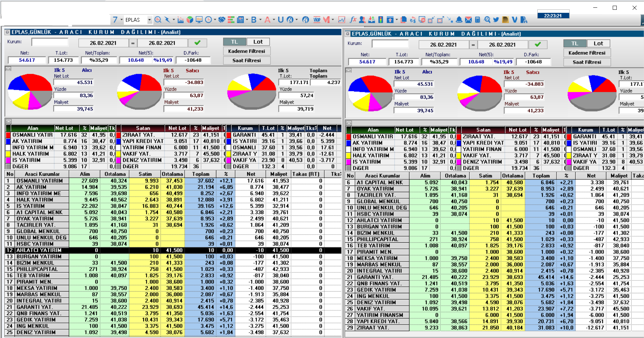This screenshot has height=338, width=644.
Task: Click Kademe Filtresi button in right window
Action: (587, 53)
